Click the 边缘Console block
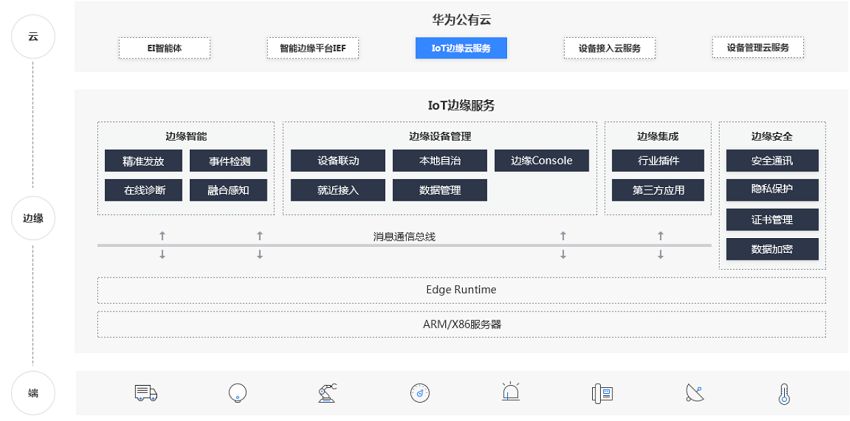850x421 pixels. pyautogui.click(x=542, y=161)
